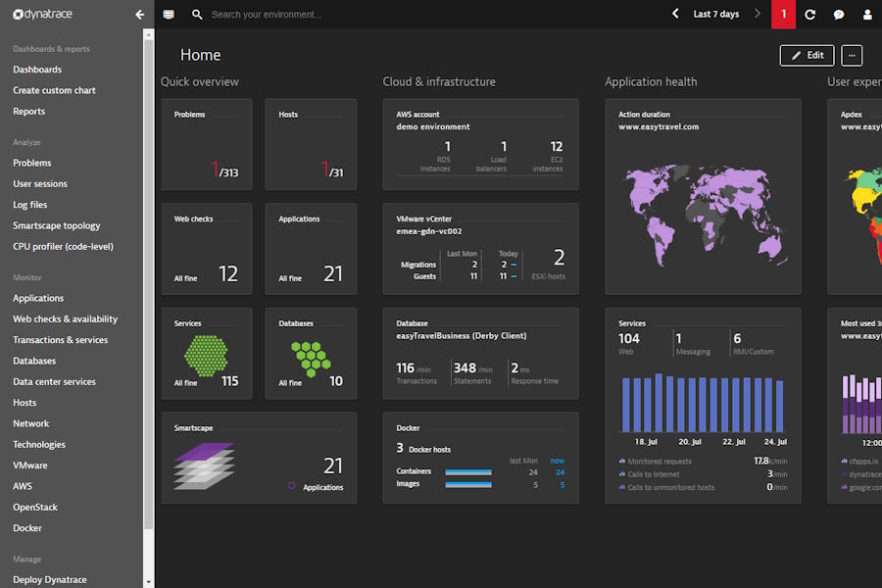Click the sidebar vertical scrollbar
Image resolution: width=882 pixels, height=588 pixels.
pyautogui.click(x=149, y=284)
